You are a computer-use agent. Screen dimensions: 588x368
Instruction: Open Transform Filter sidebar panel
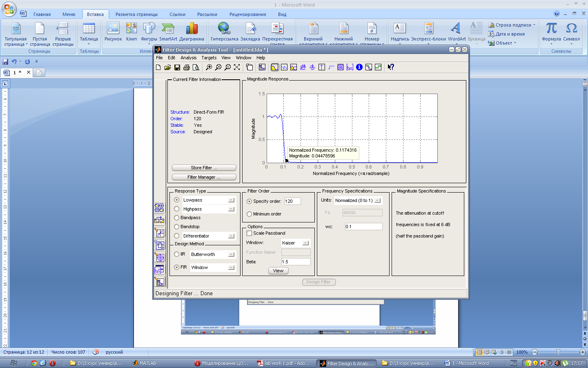pyautogui.click(x=159, y=220)
